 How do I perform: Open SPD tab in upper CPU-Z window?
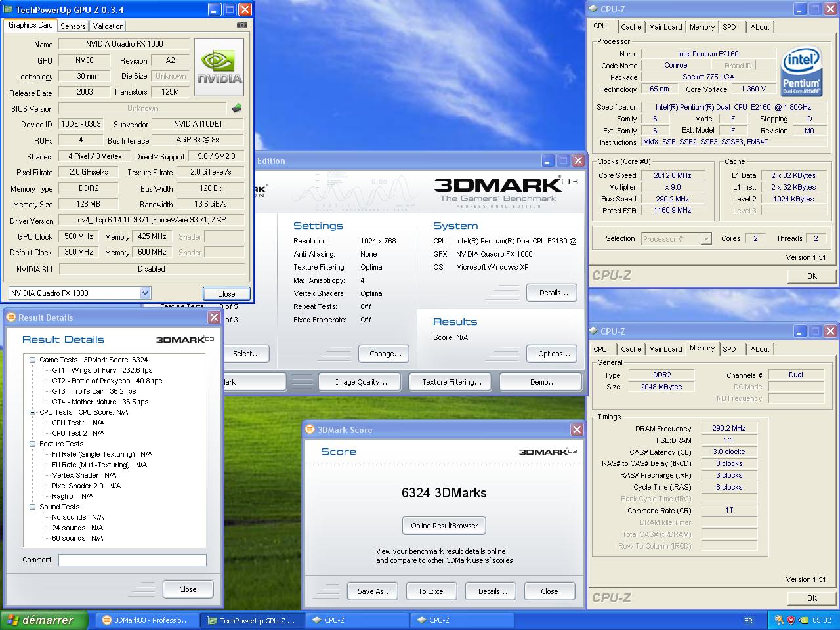(x=729, y=27)
